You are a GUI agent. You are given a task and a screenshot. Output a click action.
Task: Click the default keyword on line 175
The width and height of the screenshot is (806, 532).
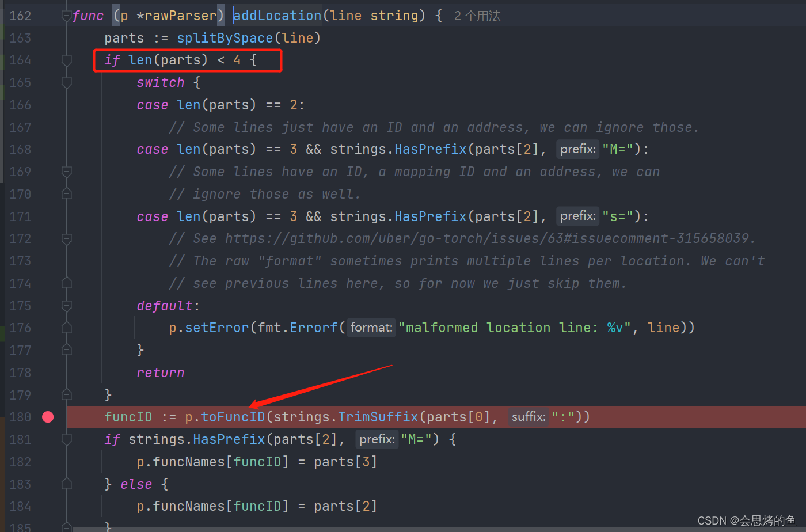(x=165, y=306)
